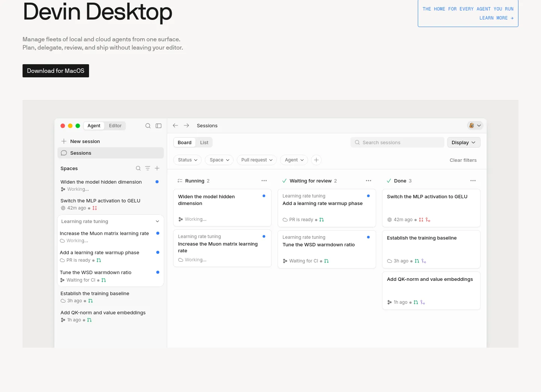Image resolution: width=541 pixels, height=392 pixels.
Task: Click the Waiting for review checkmark icon
Action: (x=284, y=181)
